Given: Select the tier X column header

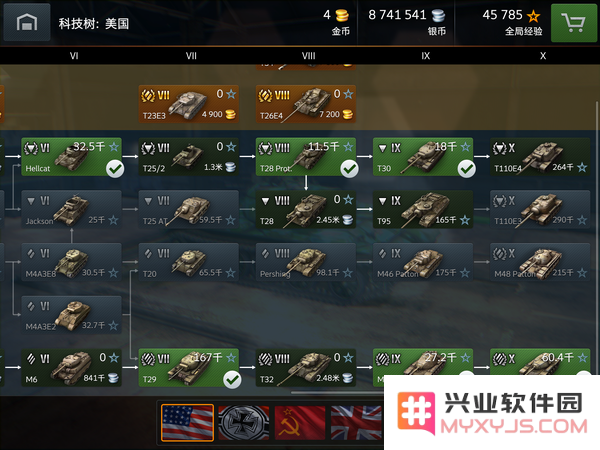Looking at the screenshot, I should click(x=543, y=56).
